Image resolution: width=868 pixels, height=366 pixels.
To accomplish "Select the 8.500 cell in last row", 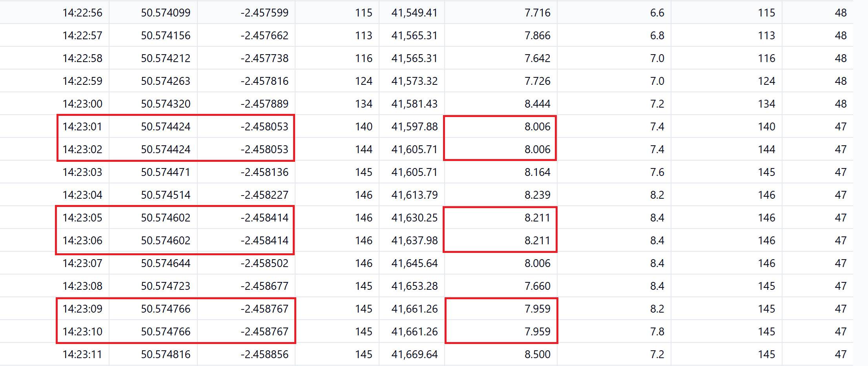I will [x=537, y=354].
